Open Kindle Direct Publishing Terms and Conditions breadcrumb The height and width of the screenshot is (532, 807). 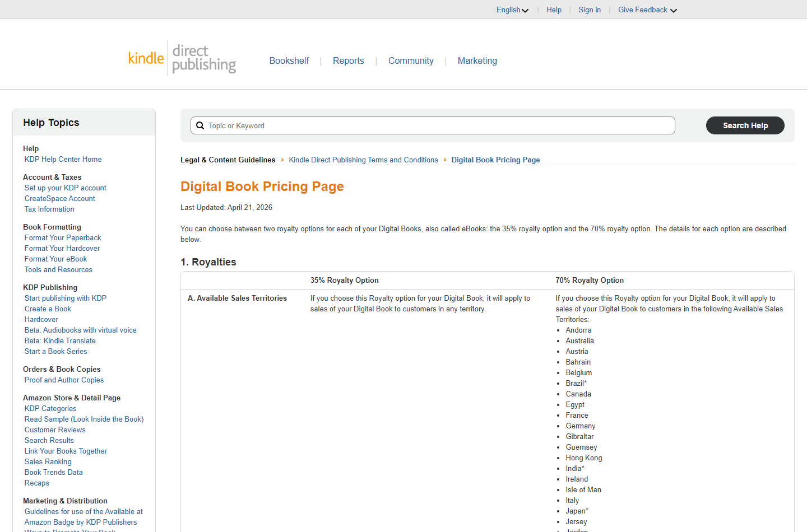[363, 160]
